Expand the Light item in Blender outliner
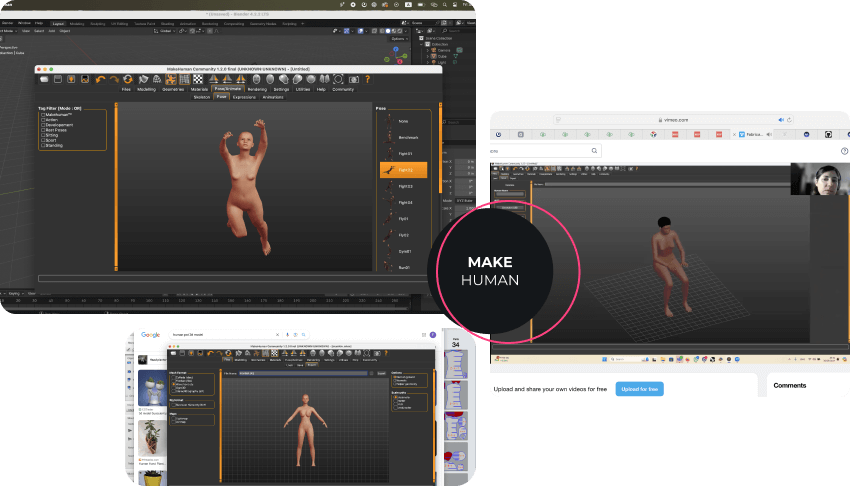Image resolution: width=850 pixels, height=486 pixels. 428,62
